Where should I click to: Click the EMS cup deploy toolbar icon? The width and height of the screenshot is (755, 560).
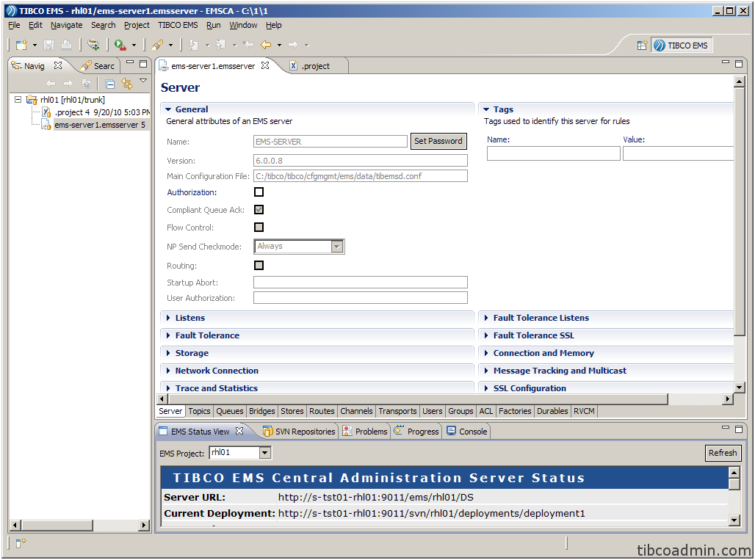coord(93,45)
